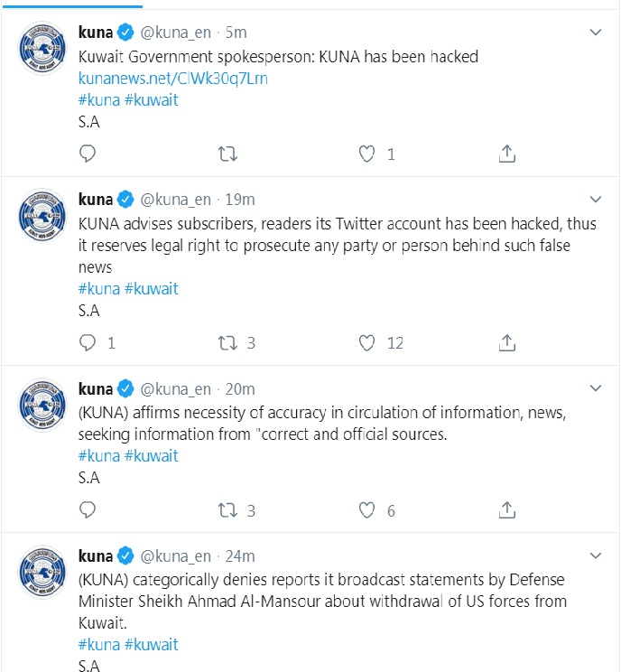Click @kuna_en handle on the 20m tweet
The image size is (630, 672).
pos(176,388)
